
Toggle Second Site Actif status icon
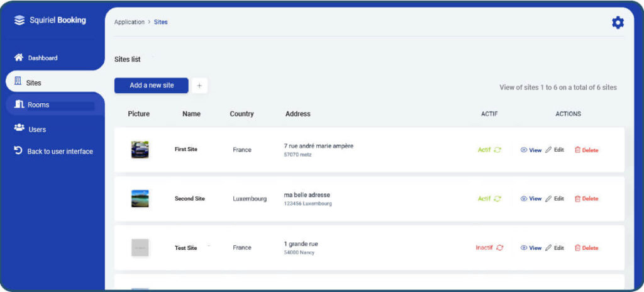point(497,199)
